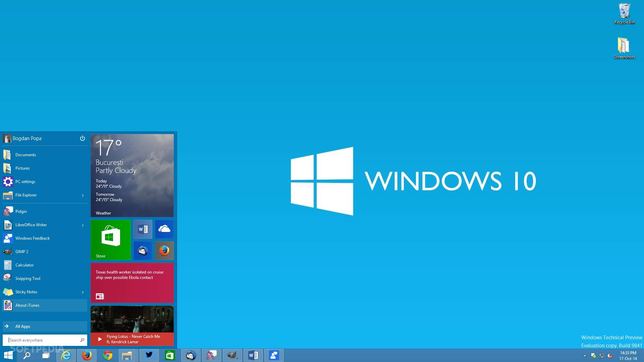Screen dimensions: 644x362
Task: Open Word from the taskbar
Action: point(253,355)
